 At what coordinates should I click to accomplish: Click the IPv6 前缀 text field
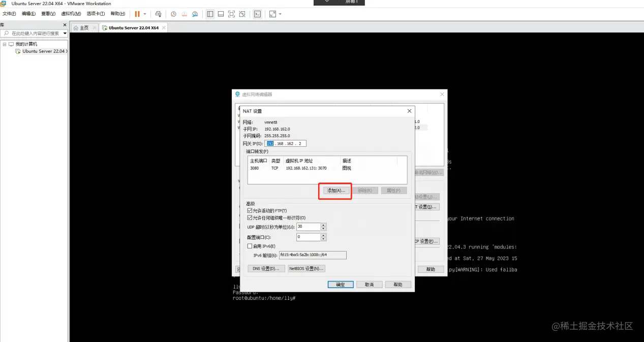(x=312, y=255)
